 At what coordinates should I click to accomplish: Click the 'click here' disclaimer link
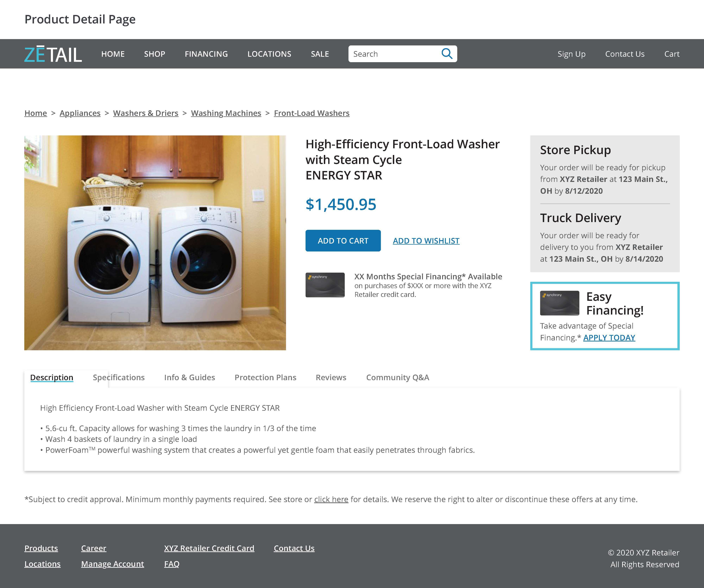tap(331, 499)
